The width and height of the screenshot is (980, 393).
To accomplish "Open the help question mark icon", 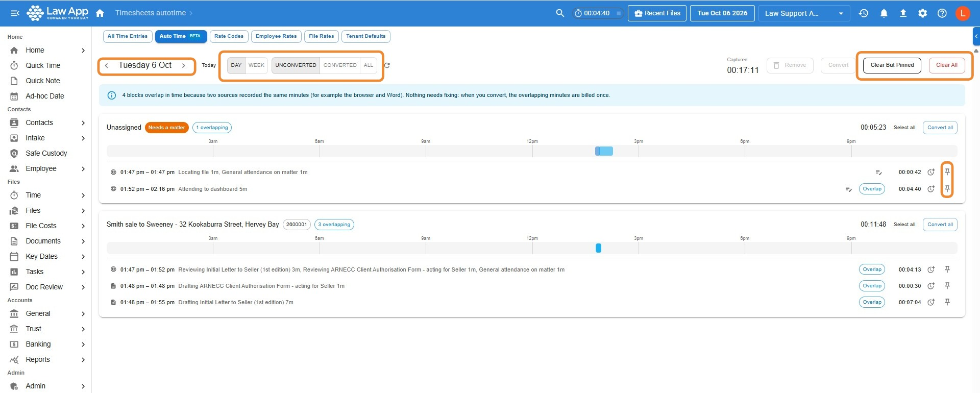I will [942, 13].
